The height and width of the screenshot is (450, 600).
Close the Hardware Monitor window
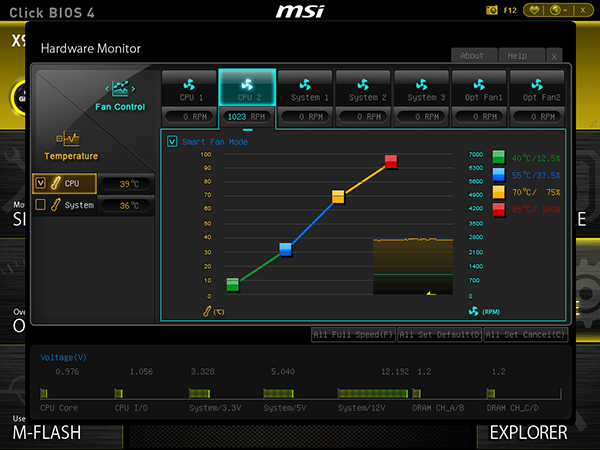point(554,56)
